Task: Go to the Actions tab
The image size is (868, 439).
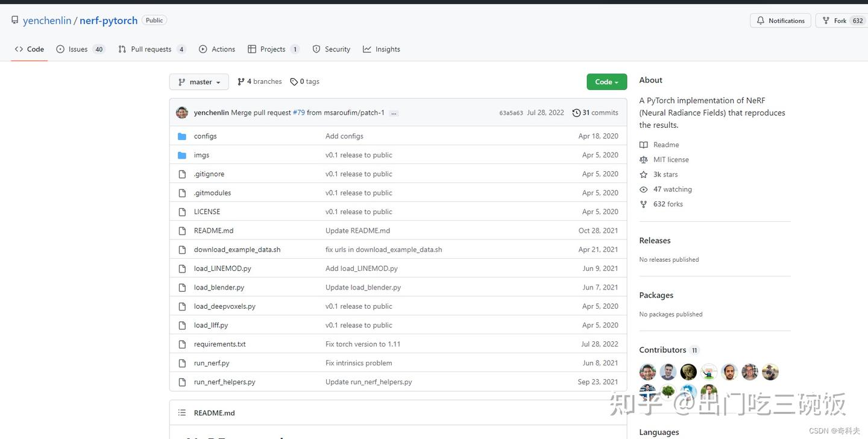Action: [x=217, y=49]
